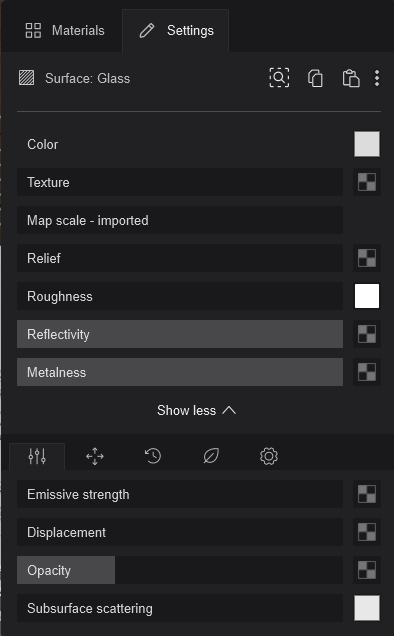Open the gear advanced settings tab

[x=269, y=456]
